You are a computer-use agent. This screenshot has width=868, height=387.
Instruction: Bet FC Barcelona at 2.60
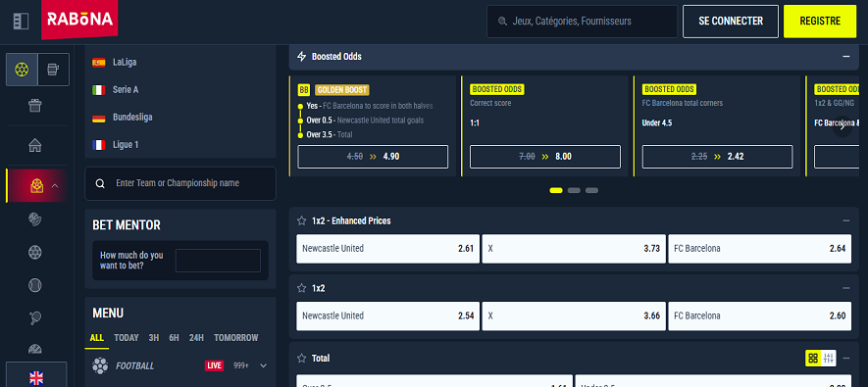click(x=759, y=316)
